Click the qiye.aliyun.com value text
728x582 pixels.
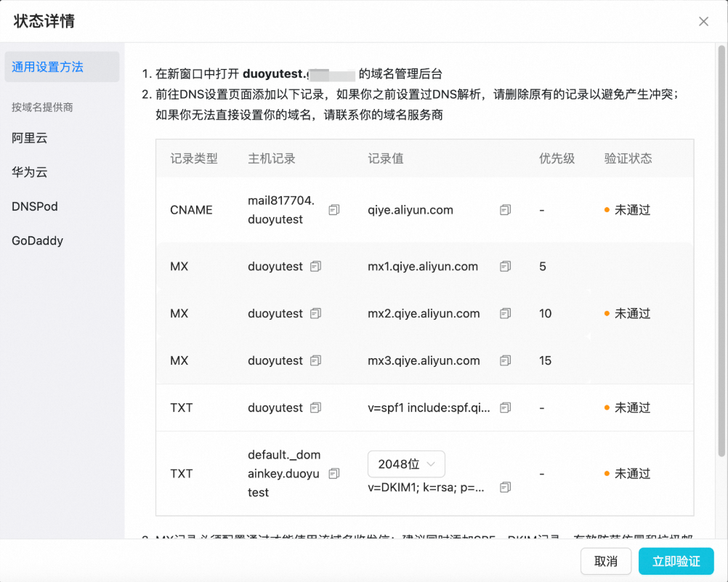click(x=410, y=210)
